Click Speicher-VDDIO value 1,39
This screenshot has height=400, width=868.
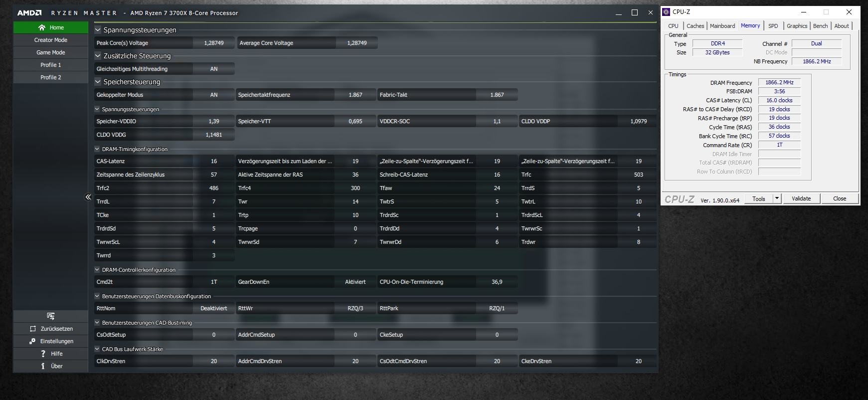[x=214, y=121]
